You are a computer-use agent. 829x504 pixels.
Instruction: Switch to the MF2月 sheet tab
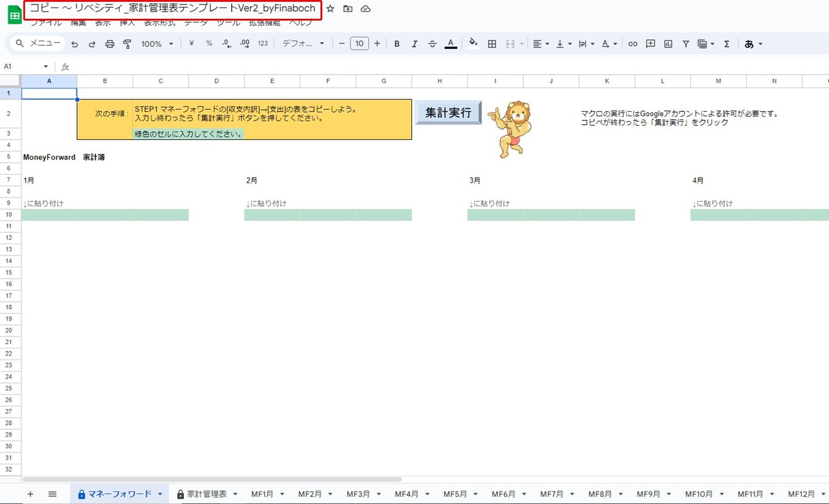310,494
